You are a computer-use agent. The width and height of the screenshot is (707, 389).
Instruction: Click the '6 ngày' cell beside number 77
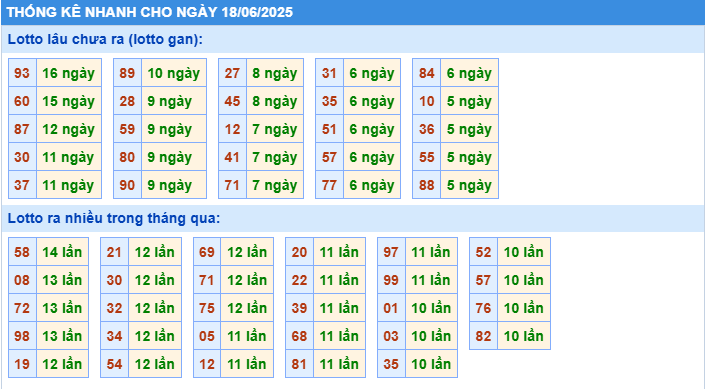(x=372, y=184)
